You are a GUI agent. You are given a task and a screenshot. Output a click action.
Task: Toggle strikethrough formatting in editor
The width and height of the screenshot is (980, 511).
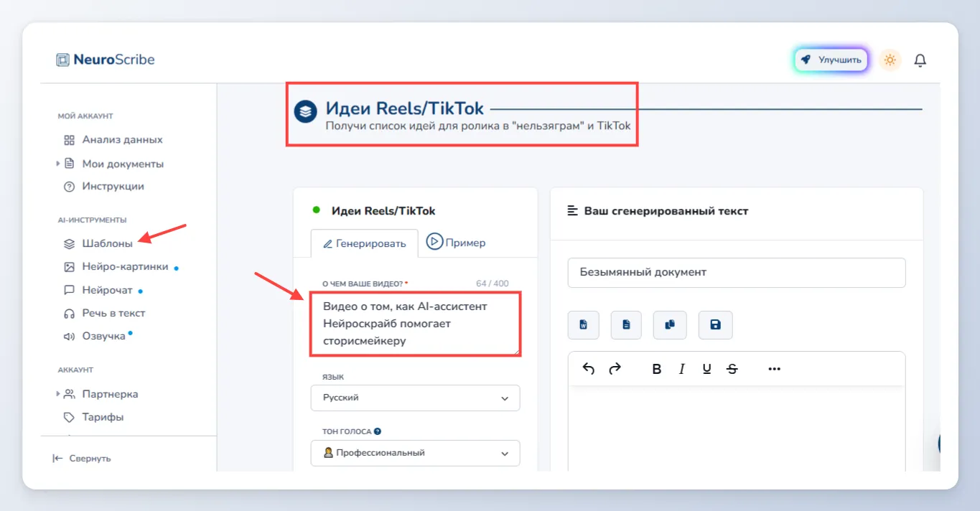(732, 369)
